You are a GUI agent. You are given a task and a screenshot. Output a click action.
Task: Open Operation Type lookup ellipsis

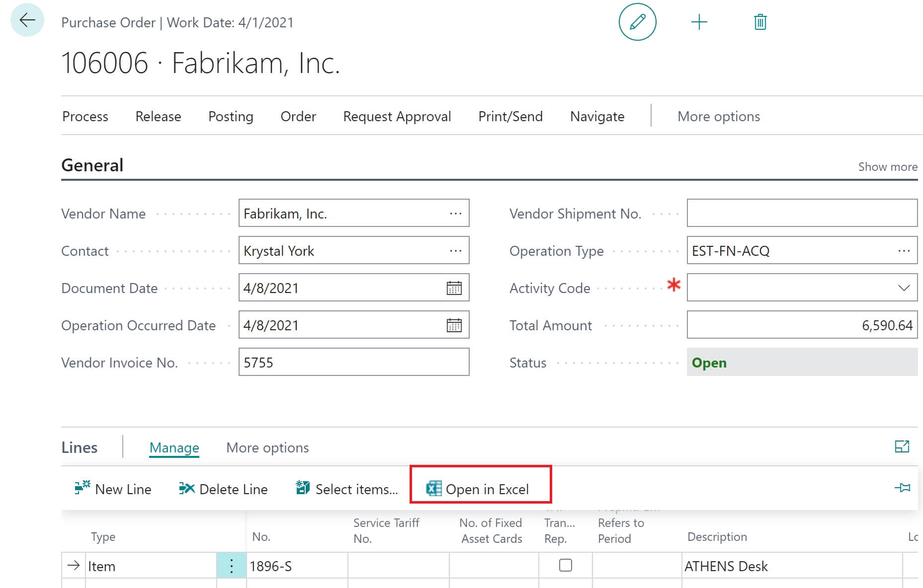904,251
